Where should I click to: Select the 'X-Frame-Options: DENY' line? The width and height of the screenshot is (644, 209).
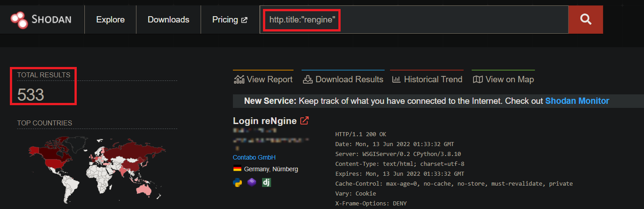[371, 204]
